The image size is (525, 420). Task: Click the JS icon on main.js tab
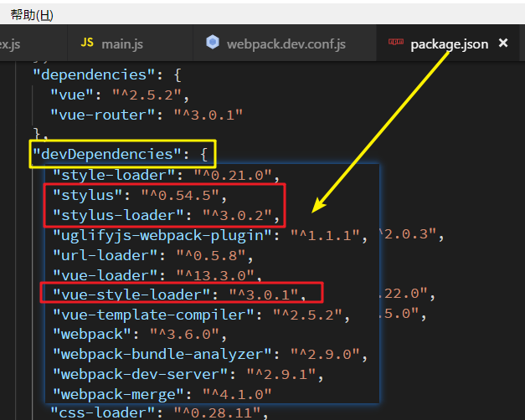(87, 43)
